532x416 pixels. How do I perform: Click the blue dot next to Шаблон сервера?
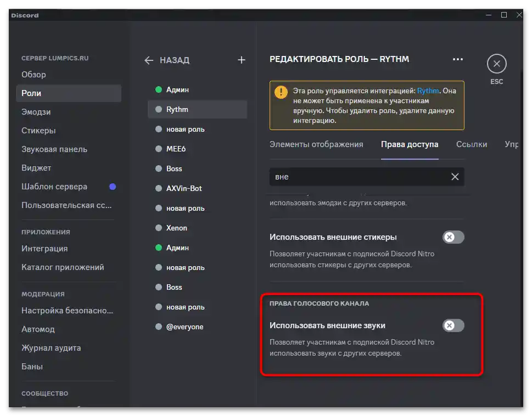[x=113, y=187]
